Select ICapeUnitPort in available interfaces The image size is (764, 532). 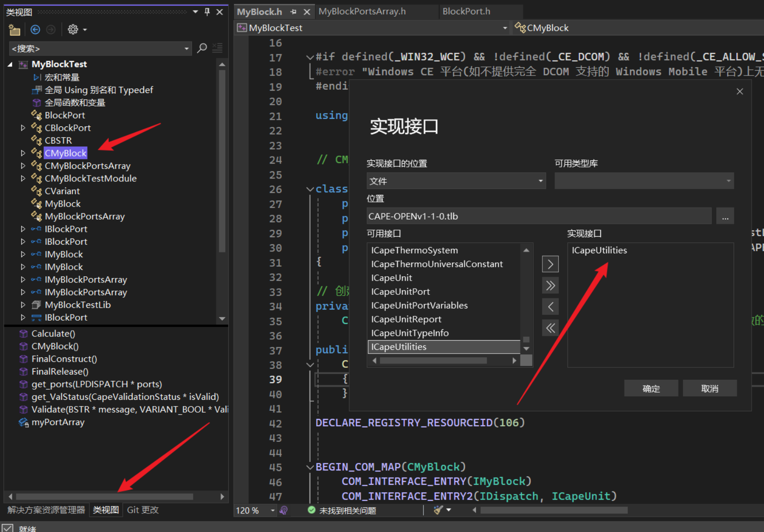[400, 292]
